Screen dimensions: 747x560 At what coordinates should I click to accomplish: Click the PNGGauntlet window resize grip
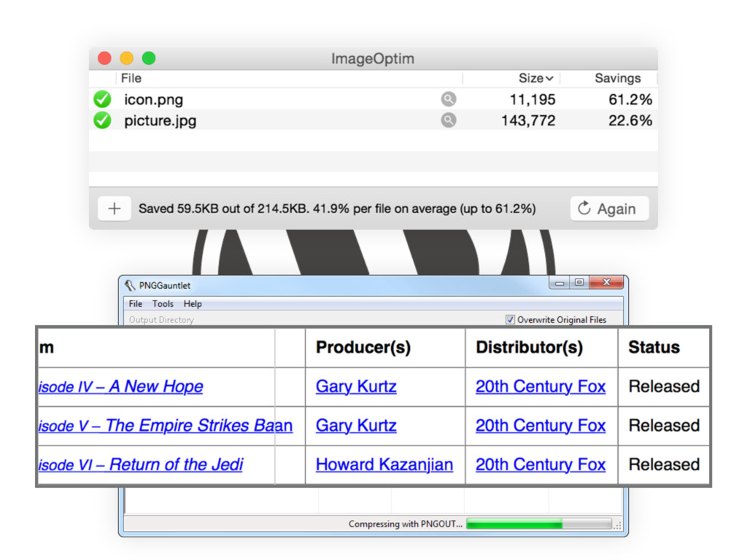(618, 526)
